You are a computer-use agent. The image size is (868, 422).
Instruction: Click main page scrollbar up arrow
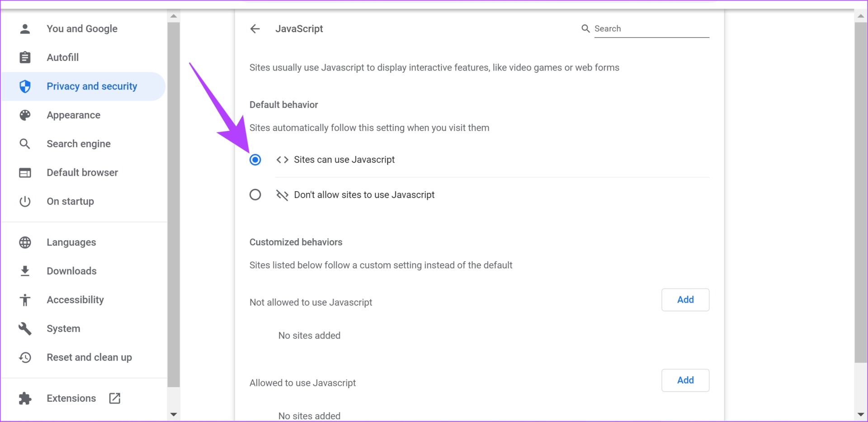861,16
